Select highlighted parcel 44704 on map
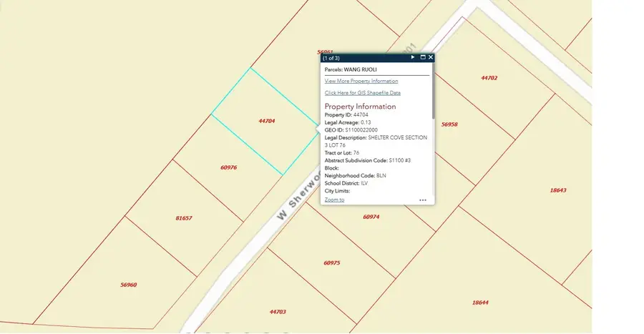The height and width of the screenshot is (334, 644). point(266,121)
